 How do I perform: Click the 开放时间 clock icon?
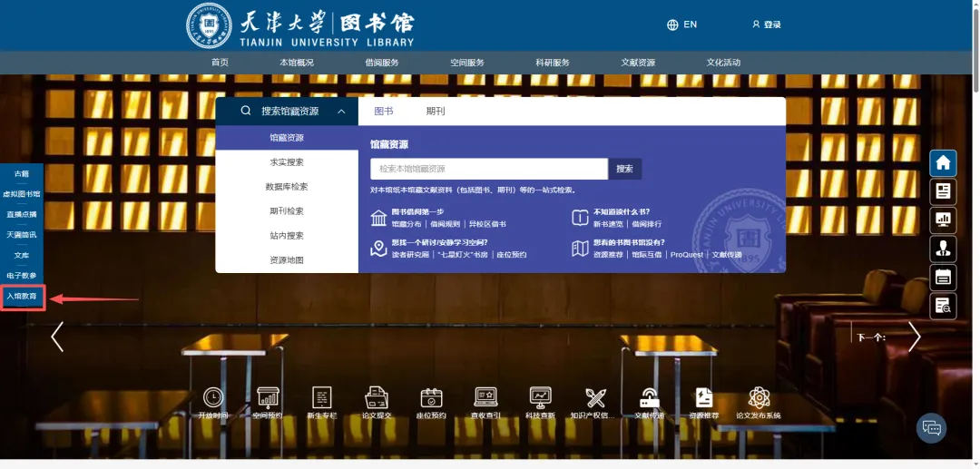pyautogui.click(x=213, y=397)
